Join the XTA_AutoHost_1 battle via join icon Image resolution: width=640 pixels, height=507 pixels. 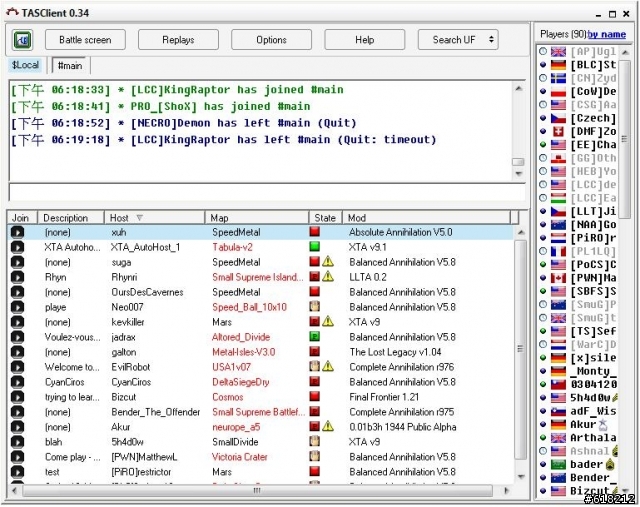[x=18, y=247]
